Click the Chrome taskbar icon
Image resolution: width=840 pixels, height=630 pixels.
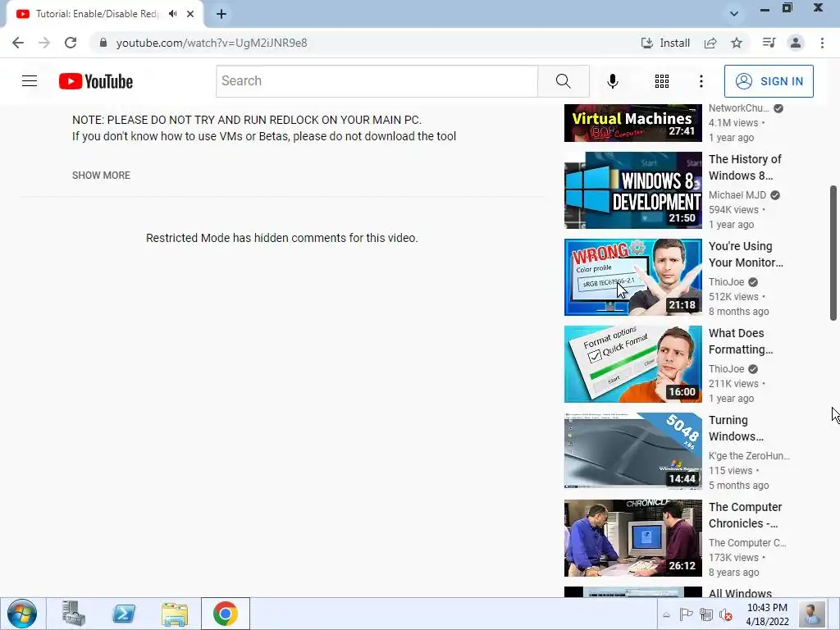tap(226, 614)
